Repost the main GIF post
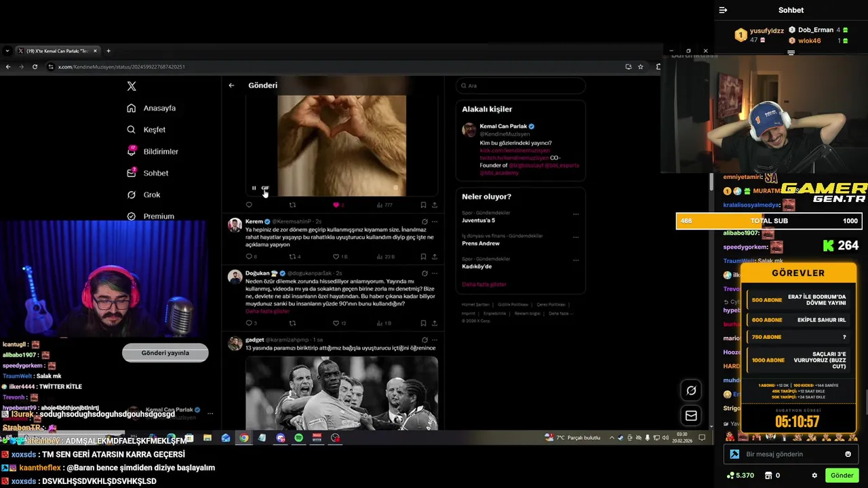Screen dimensions: 868x488 292,205
